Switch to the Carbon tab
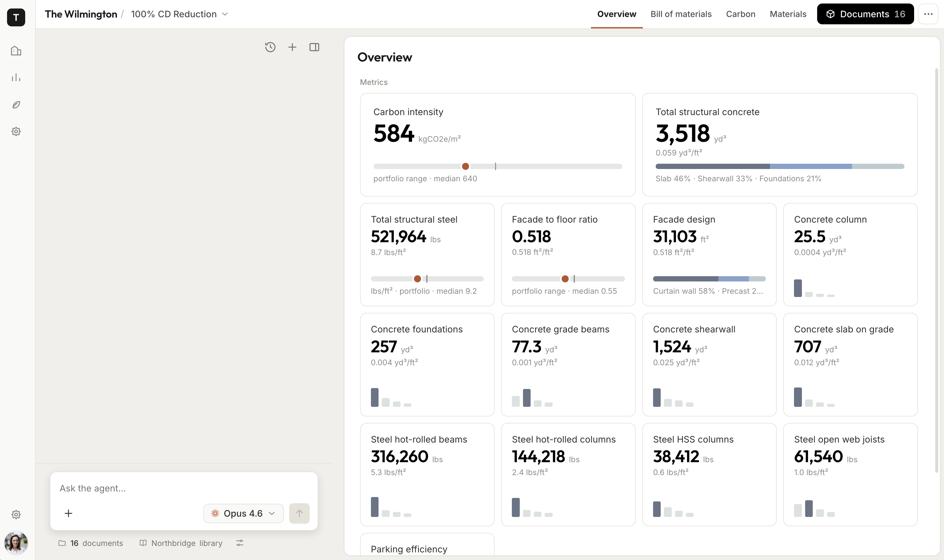 click(x=741, y=14)
